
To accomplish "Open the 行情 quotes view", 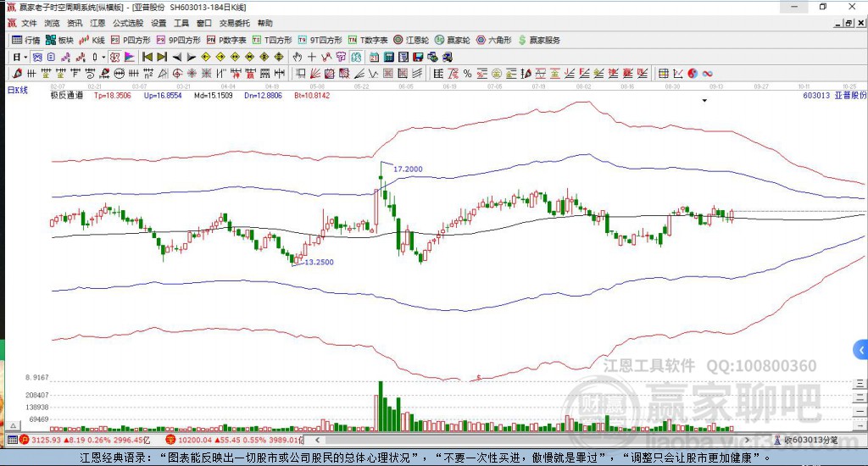I will (x=25, y=40).
